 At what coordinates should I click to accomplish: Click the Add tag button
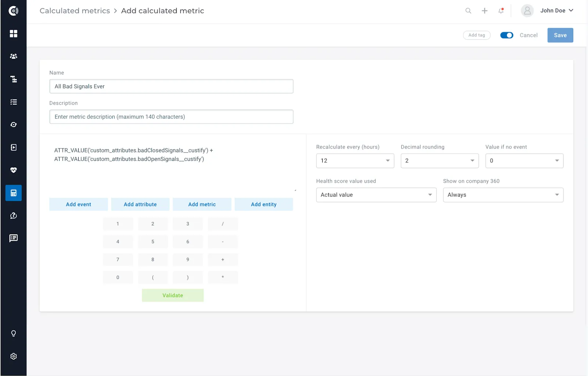pos(477,35)
